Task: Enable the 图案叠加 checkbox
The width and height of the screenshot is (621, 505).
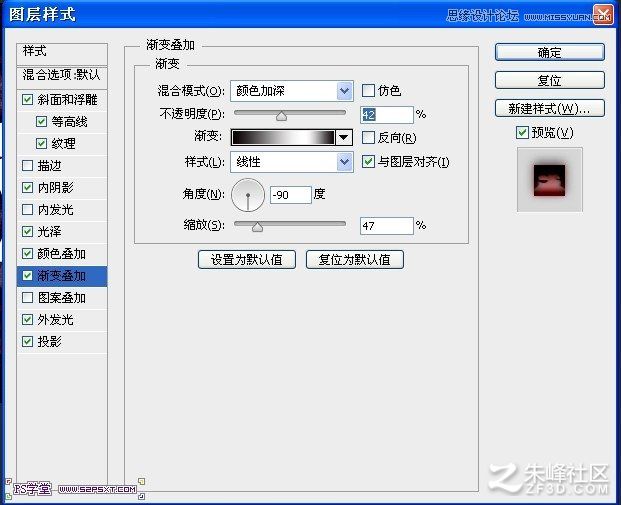Action: point(27,297)
